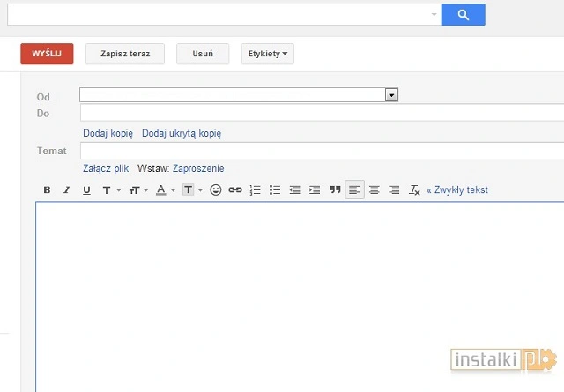
Task: Click the Załącz plik attach link
Action: coord(106,168)
